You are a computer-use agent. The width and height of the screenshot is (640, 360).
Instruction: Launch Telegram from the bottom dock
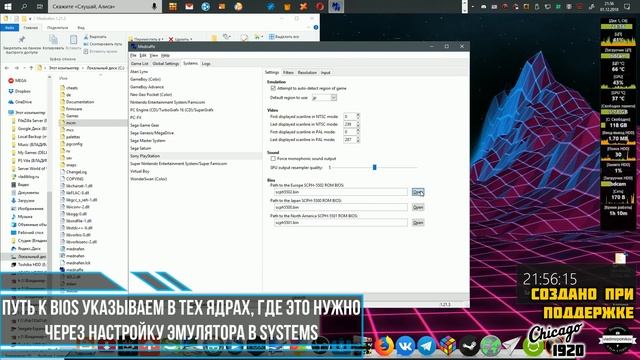pos(427,346)
